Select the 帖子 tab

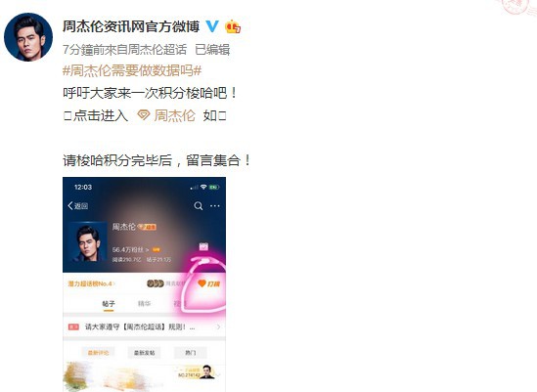click(109, 304)
